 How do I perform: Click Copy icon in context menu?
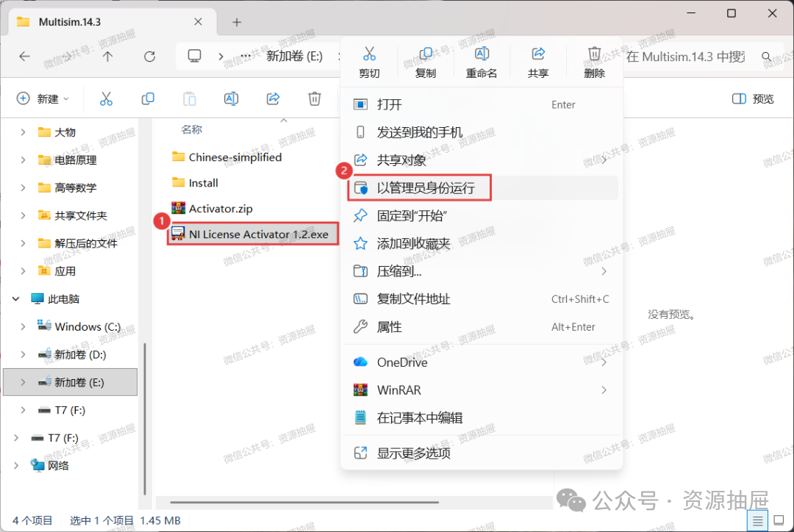point(426,54)
